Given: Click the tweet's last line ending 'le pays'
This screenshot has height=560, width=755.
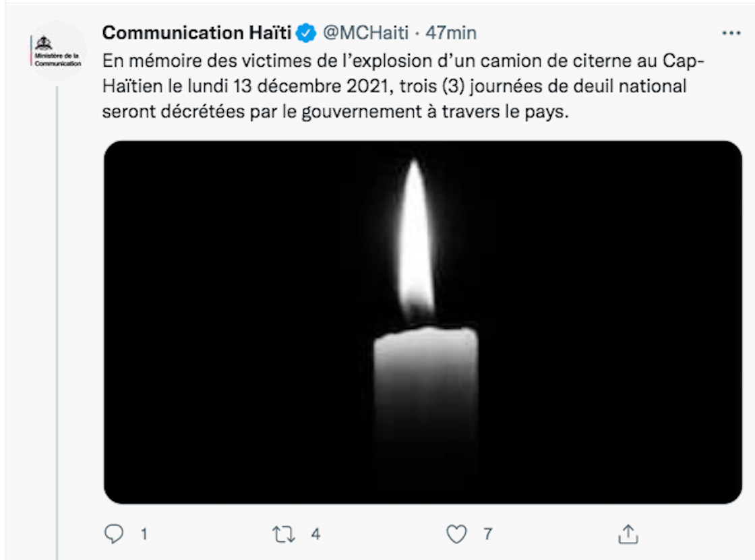Looking at the screenshot, I should pos(336,112).
